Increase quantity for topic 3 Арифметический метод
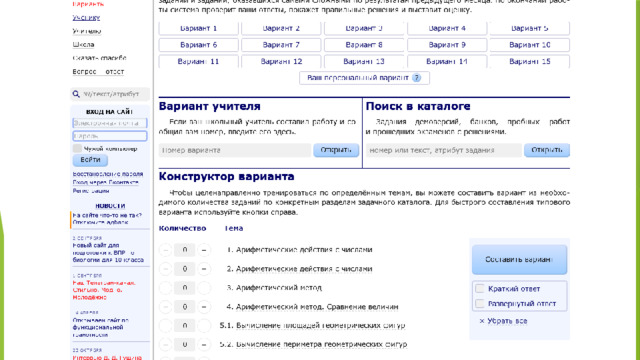Screen dimensions: 640x360 tap(204, 288)
